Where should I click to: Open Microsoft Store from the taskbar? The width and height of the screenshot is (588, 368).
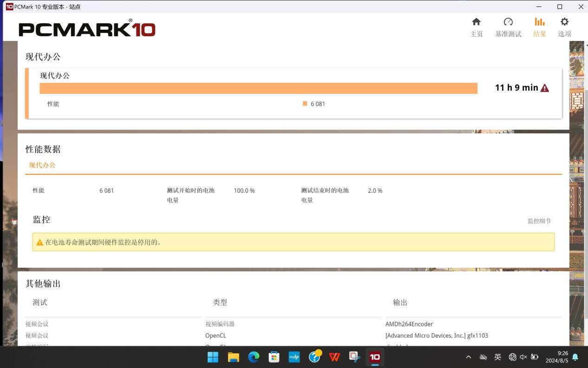point(274,357)
